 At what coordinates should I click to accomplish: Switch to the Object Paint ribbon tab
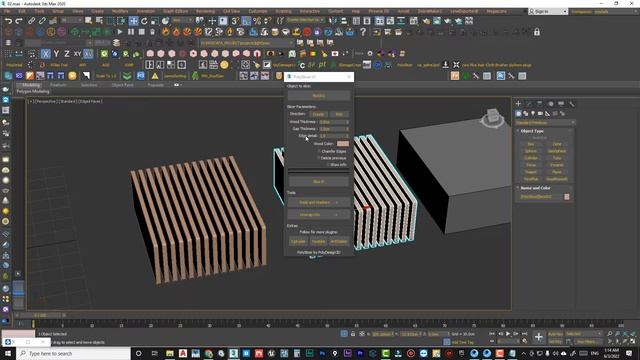coord(122,85)
